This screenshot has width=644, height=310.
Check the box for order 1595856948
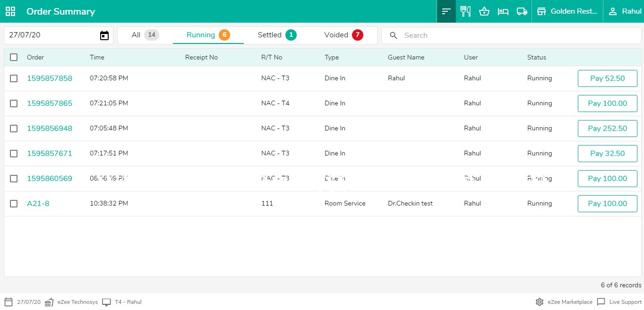point(14,129)
